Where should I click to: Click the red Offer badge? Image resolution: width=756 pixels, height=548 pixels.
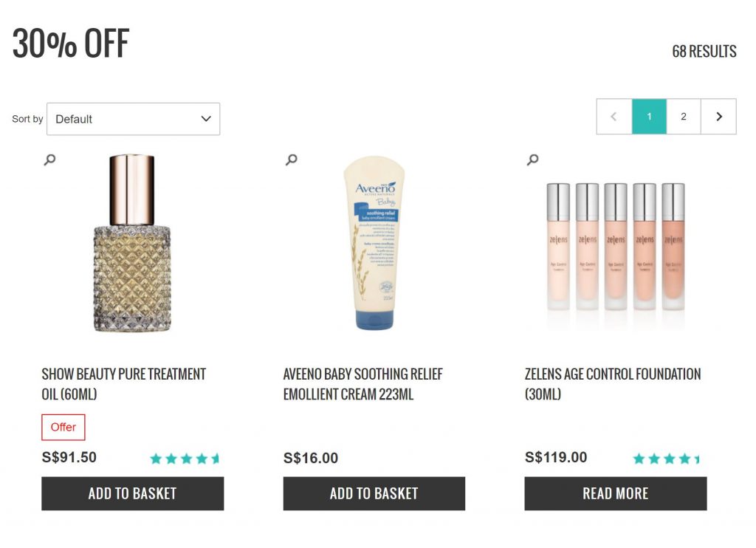coord(63,427)
